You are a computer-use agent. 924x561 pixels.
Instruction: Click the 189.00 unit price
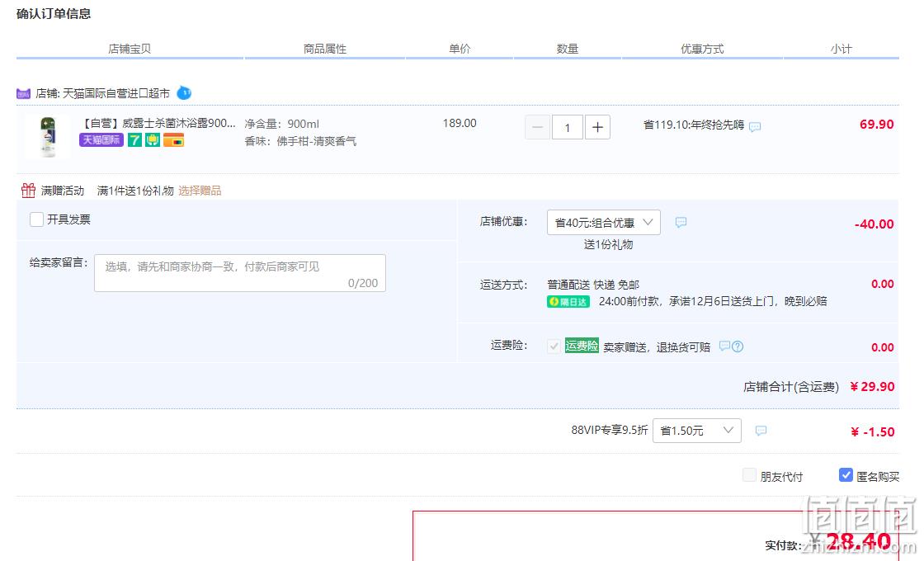click(460, 123)
